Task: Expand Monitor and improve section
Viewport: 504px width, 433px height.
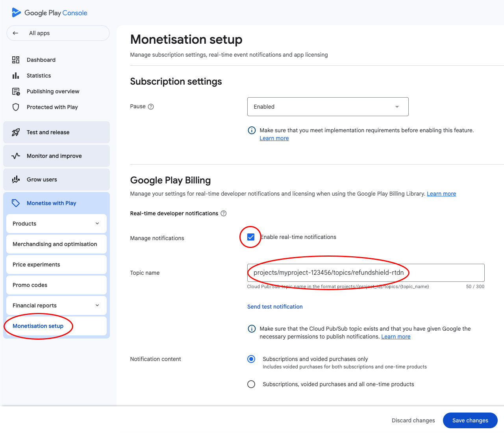Action: click(56, 156)
